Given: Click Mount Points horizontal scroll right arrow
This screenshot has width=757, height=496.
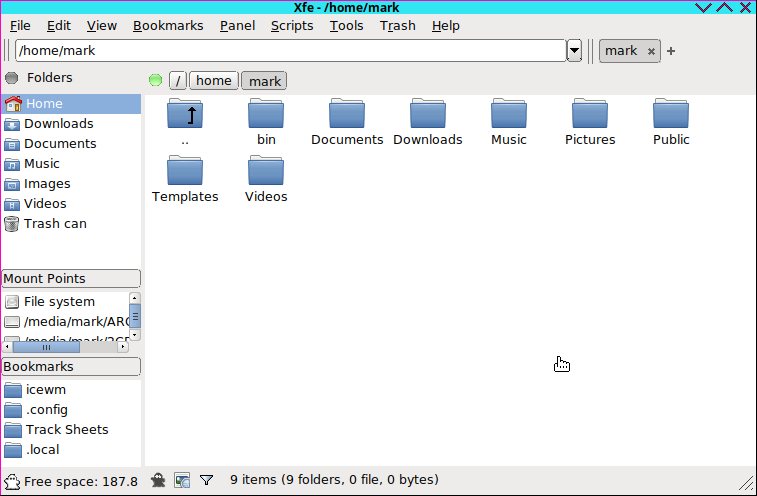Looking at the screenshot, I should click(x=123, y=347).
